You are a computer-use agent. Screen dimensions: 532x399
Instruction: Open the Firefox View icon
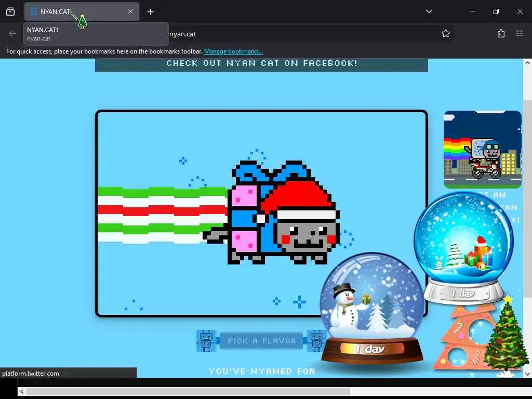click(10, 11)
